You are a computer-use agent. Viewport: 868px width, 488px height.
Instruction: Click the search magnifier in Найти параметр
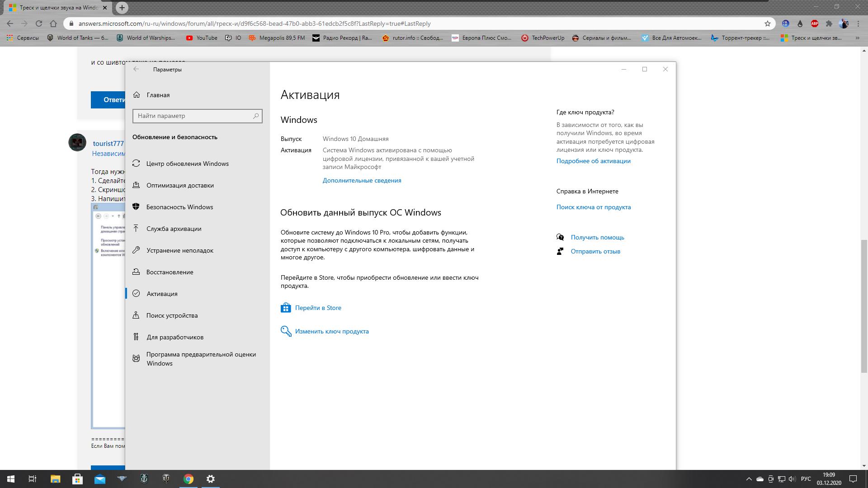(x=256, y=116)
